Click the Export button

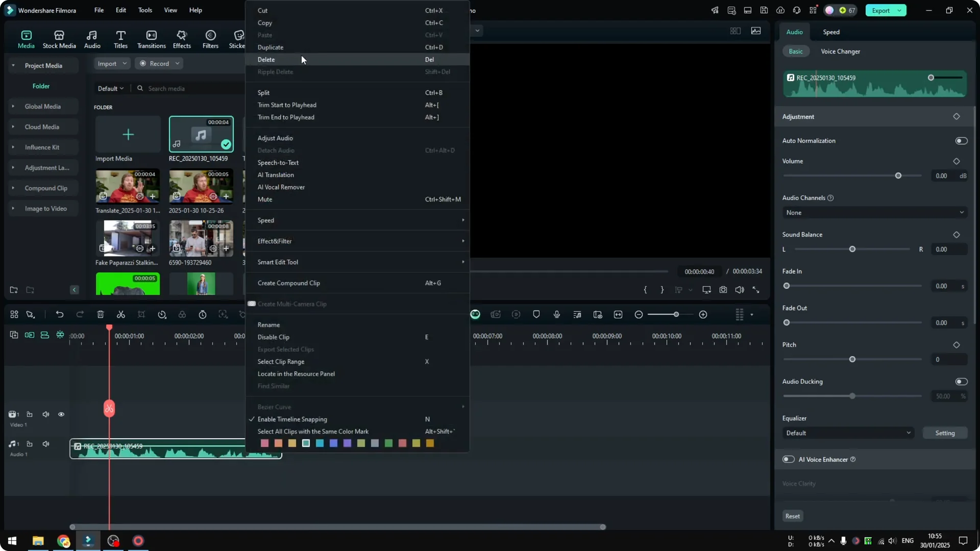(x=882, y=10)
